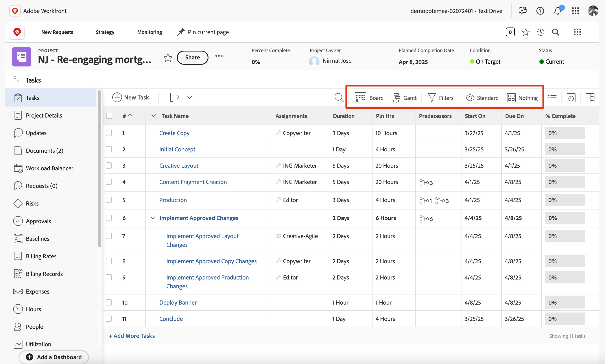Switch to Gantt view
Viewport: 605px width, 364px height.
[x=405, y=98]
